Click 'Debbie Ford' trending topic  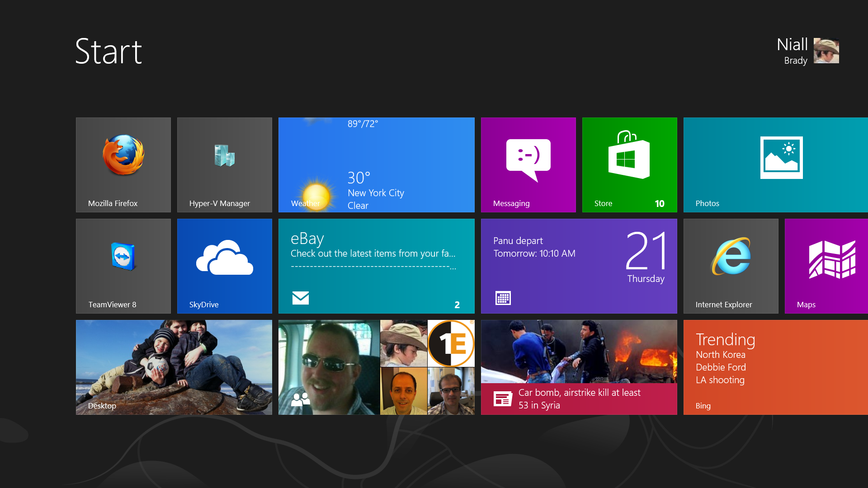click(x=721, y=367)
